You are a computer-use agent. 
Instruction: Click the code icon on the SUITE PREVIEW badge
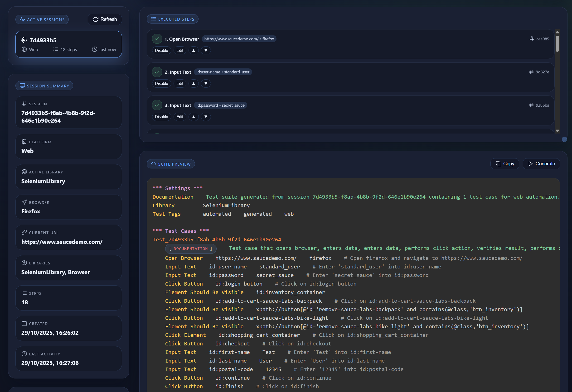153,163
